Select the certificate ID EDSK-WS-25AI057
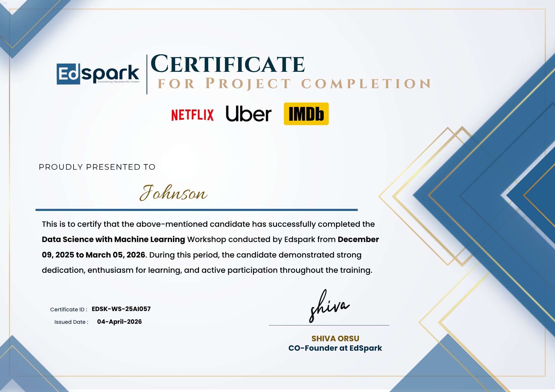Image resolution: width=555 pixels, height=392 pixels. tap(120, 309)
